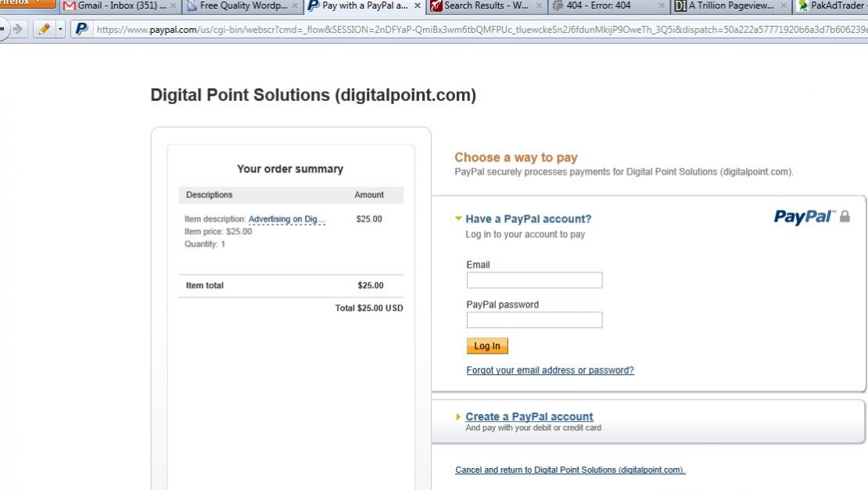Click the PayPal logo in login panel
This screenshot has height=490, width=868.
coord(805,217)
